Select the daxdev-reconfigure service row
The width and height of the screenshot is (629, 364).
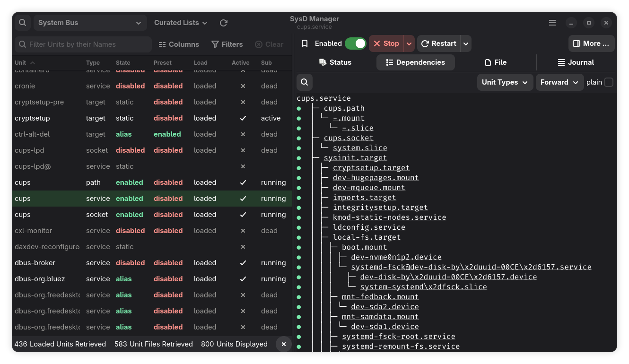(152, 247)
